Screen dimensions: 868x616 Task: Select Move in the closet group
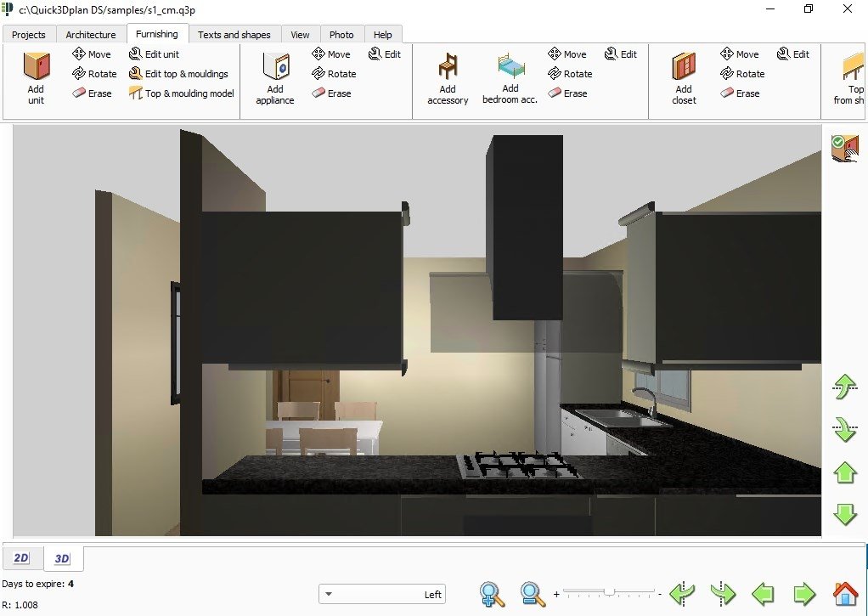click(740, 54)
